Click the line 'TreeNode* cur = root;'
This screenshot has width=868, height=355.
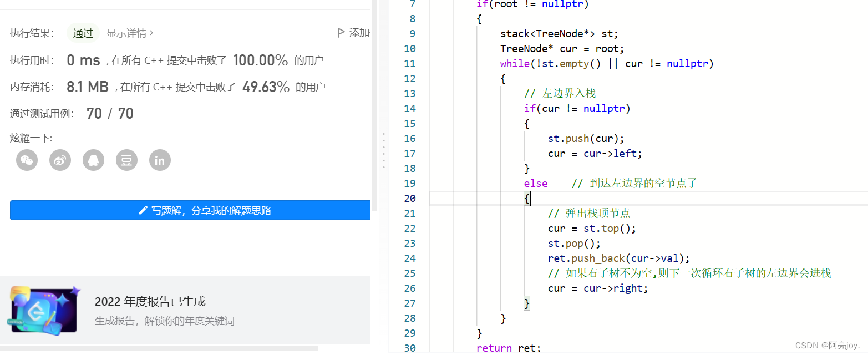point(562,49)
